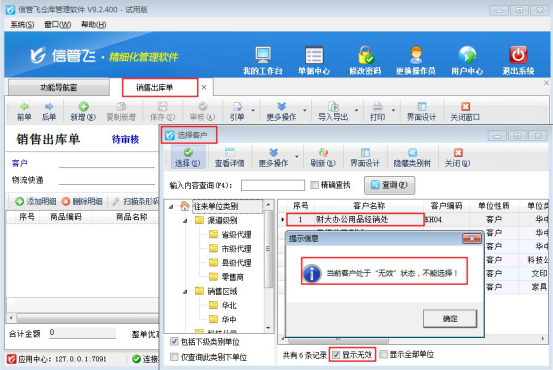
Task: Switch to 销售出库单 tab
Action: tap(155, 87)
